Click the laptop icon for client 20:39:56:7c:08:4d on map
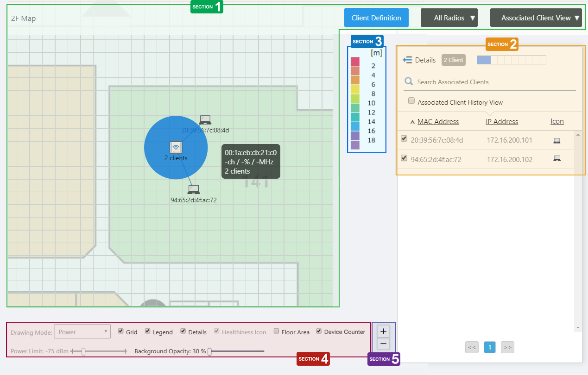Screen dimensions: 588x375 [205, 120]
